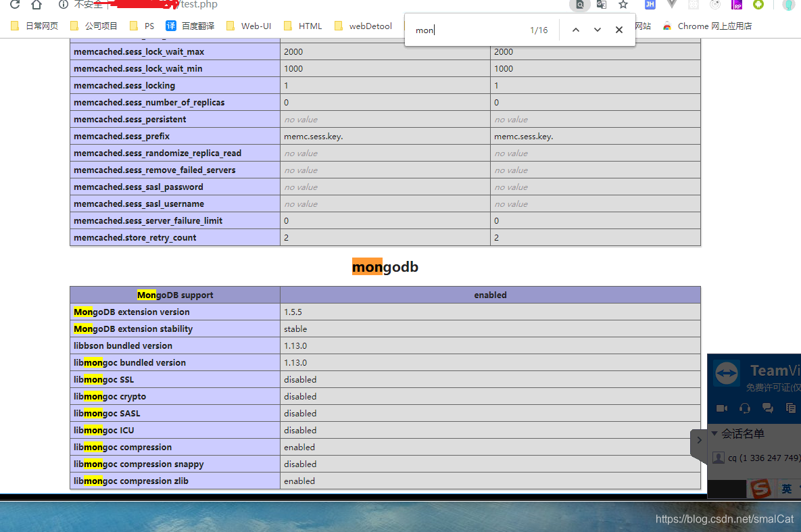The height and width of the screenshot is (532, 801).
Task: Collapse the 会话名单 section triangle
Action: click(x=714, y=433)
